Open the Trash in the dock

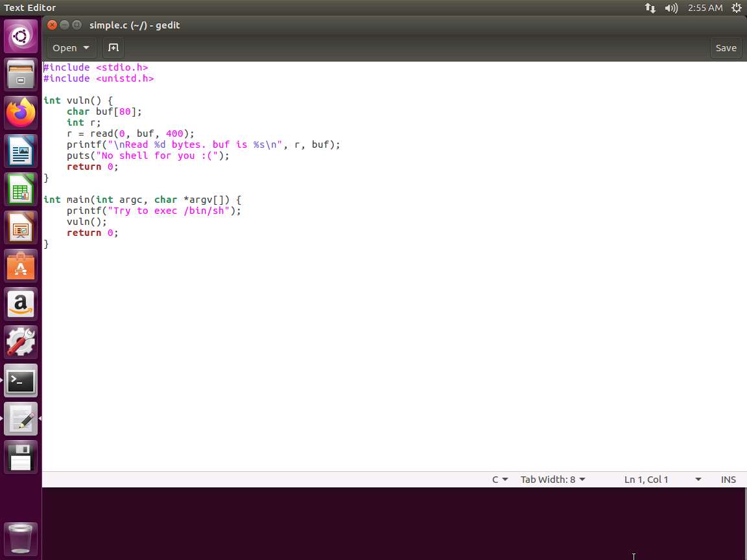[21, 539]
